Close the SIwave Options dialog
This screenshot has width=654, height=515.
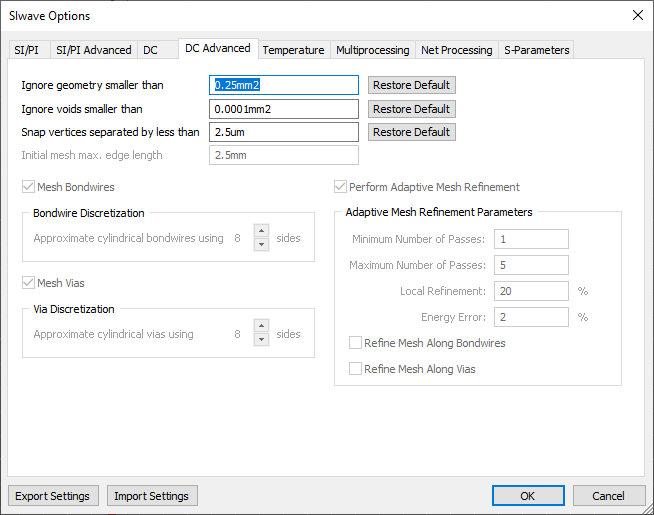click(638, 15)
